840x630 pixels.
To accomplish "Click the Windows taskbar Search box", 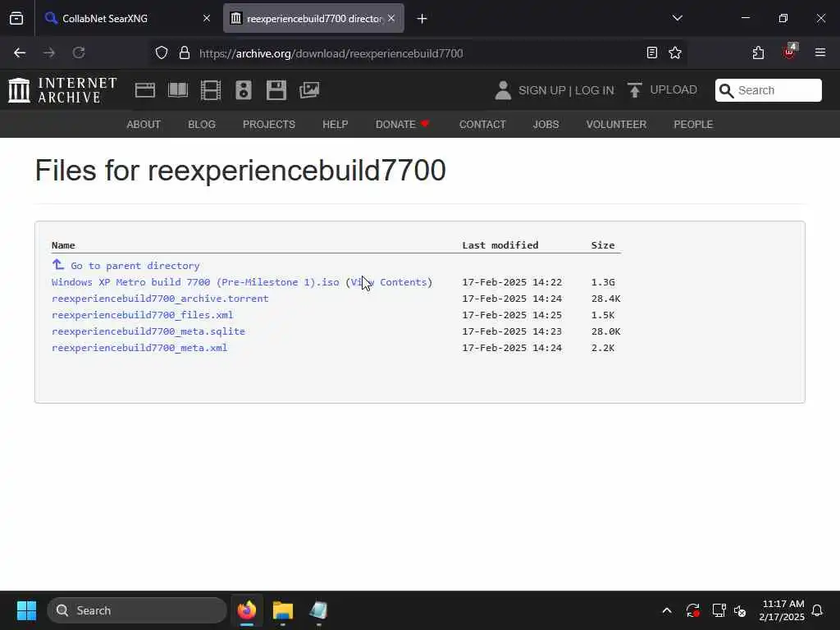I will (137, 610).
